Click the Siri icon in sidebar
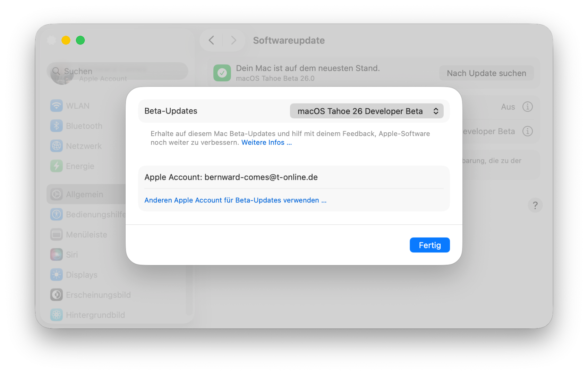Viewport: 588px width, 375px height. click(x=57, y=255)
